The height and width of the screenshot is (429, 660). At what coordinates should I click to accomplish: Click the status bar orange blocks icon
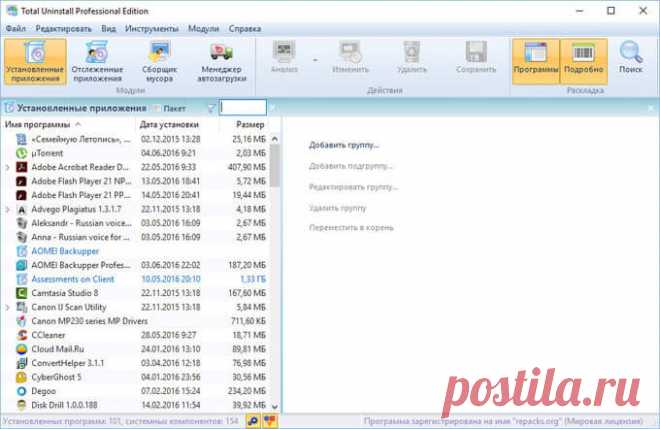[x=270, y=421]
